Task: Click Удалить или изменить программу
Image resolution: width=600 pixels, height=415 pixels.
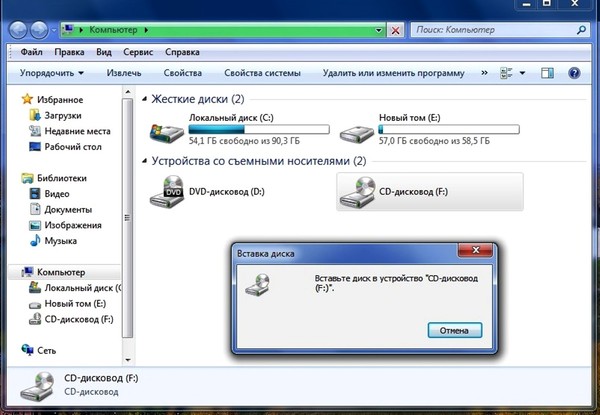Action: tap(393, 73)
